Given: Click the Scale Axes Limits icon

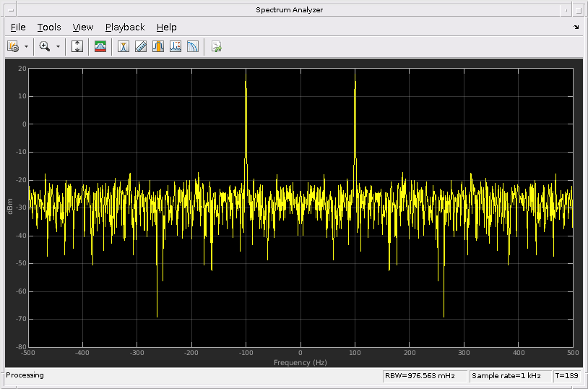Looking at the screenshot, I should (77, 46).
